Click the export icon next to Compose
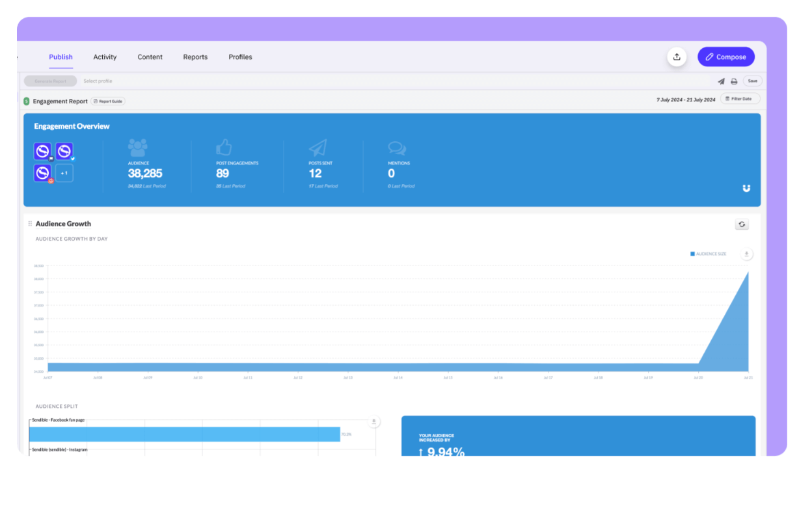 coord(677,57)
